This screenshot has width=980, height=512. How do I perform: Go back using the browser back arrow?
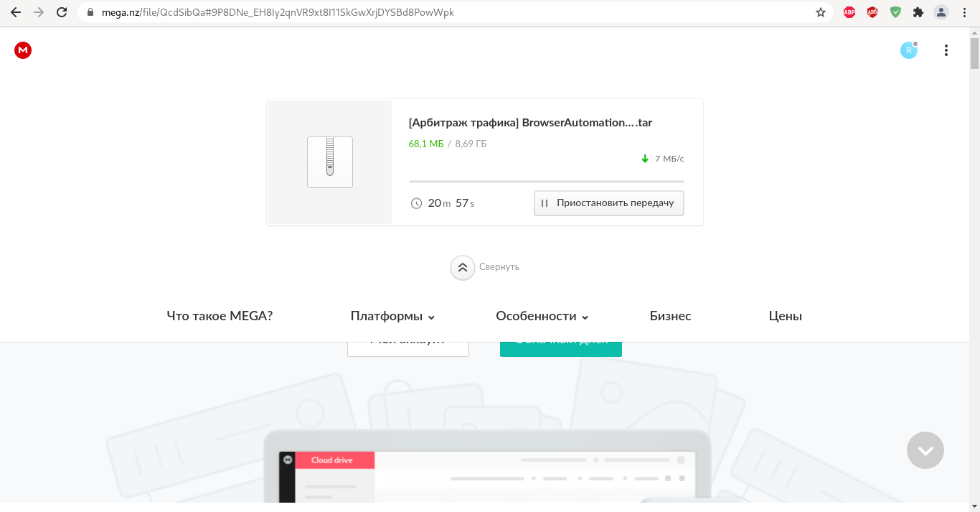pyautogui.click(x=16, y=12)
